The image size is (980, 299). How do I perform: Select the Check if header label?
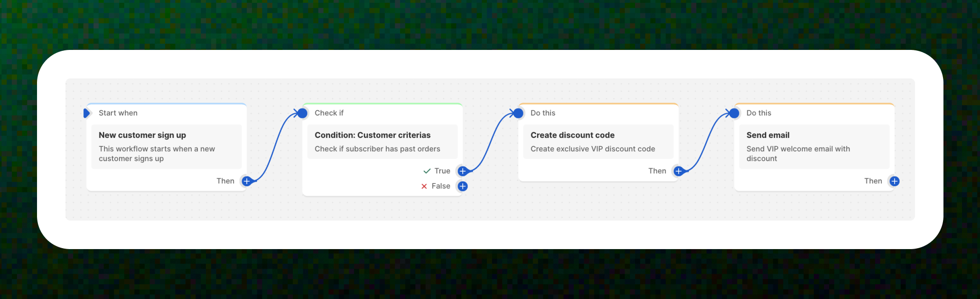[x=329, y=113]
